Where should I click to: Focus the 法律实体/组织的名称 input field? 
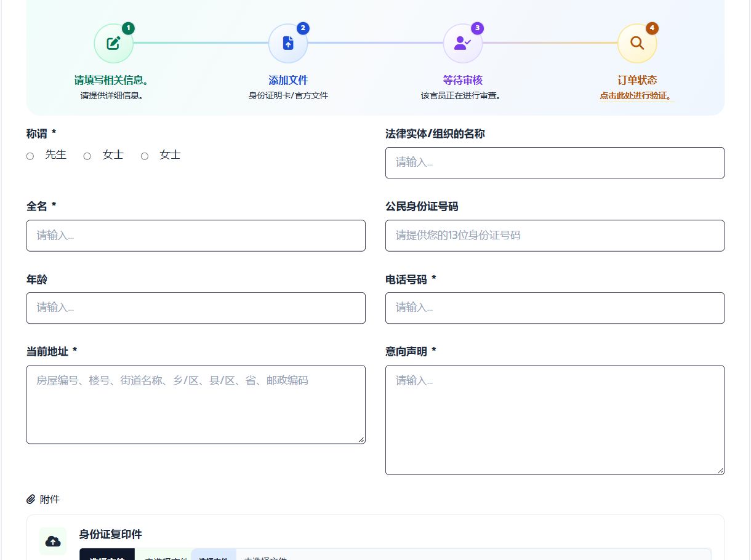555,162
